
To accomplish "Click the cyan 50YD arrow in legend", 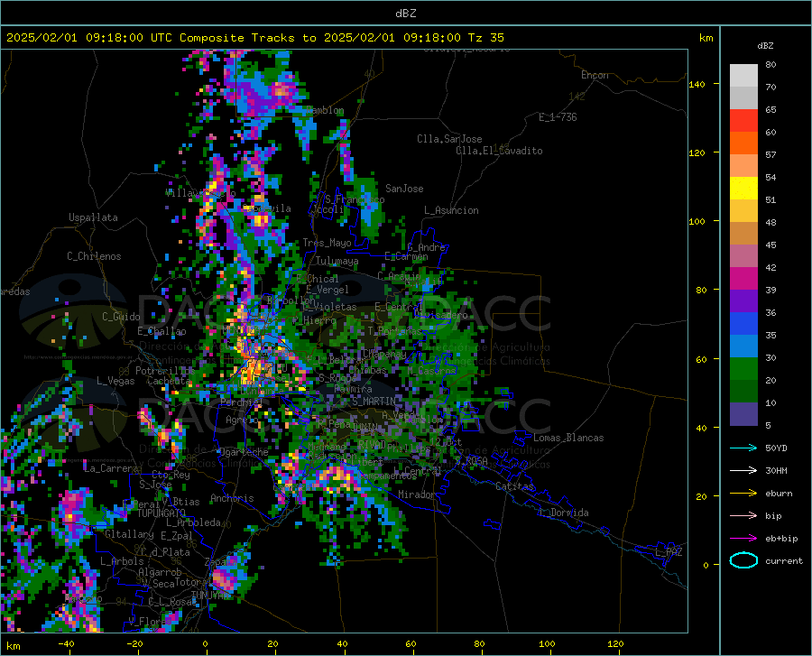I will tap(743, 448).
